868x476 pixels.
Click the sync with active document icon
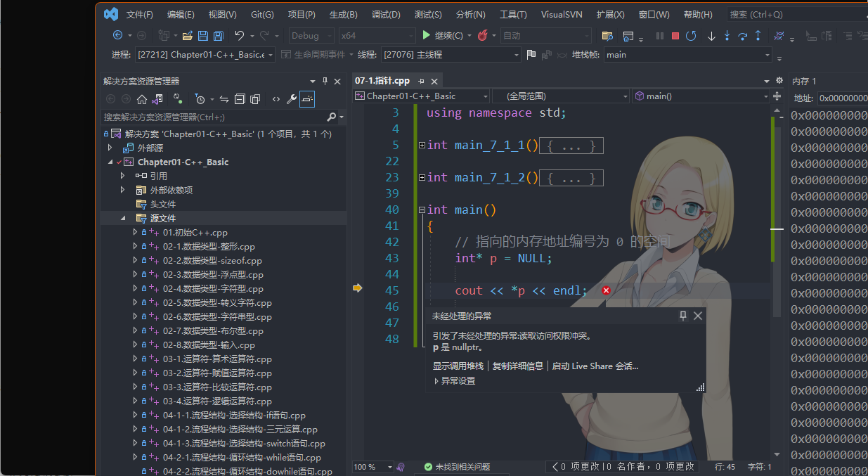224,99
